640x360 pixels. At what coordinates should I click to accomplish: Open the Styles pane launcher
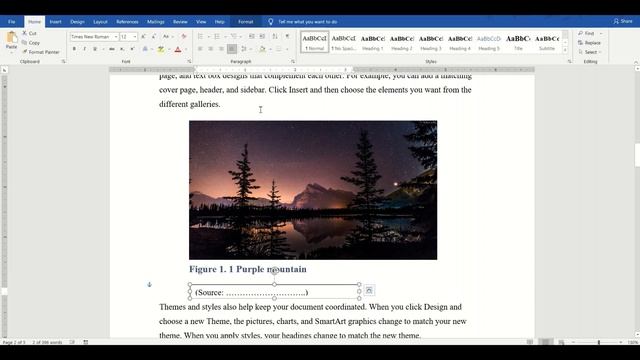pyautogui.click(x=569, y=61)
